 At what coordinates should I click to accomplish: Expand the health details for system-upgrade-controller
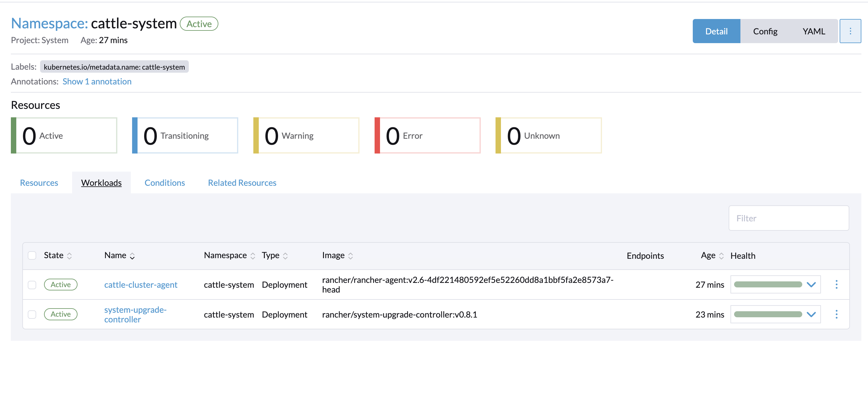point(811,314)
